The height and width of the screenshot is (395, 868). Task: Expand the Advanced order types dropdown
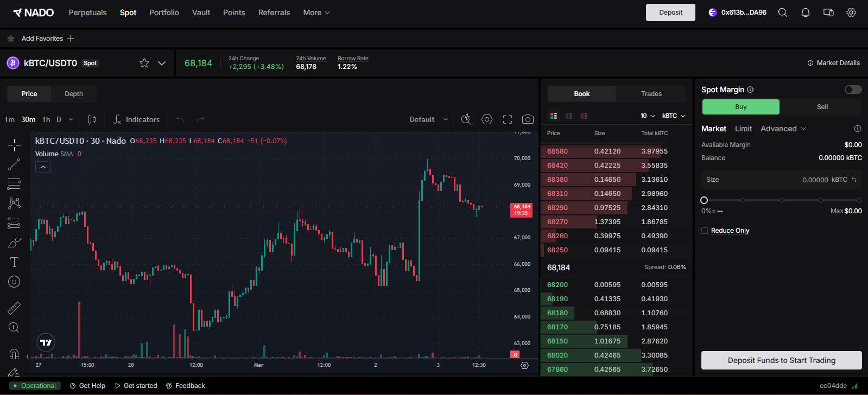783,129
